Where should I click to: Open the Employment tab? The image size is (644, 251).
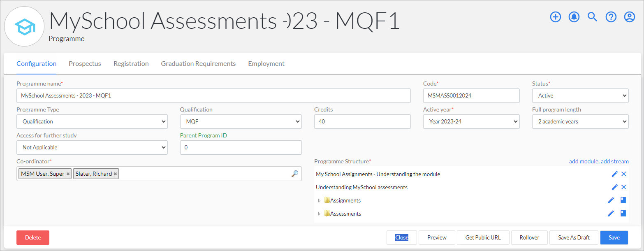266,64
